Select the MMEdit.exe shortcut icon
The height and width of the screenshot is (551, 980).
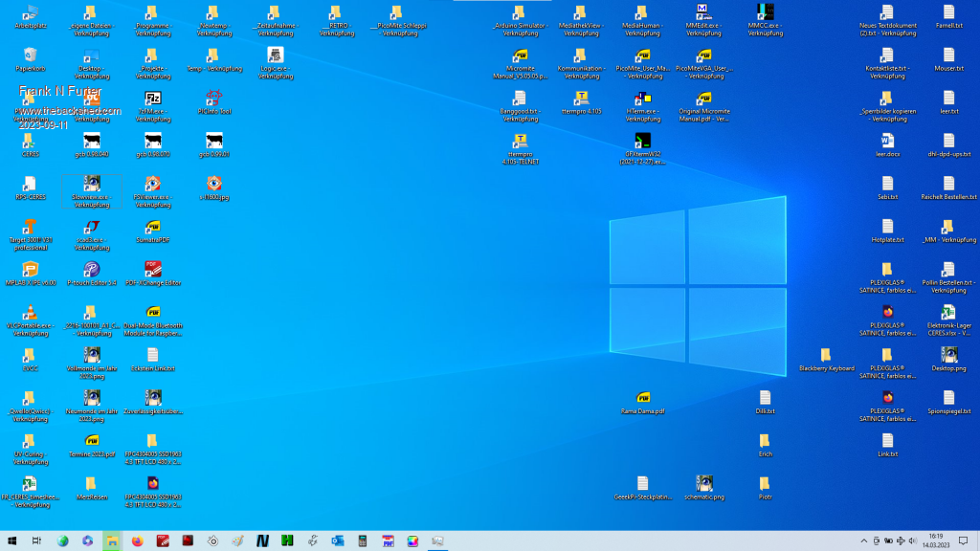pyautogui.click(x=703, y=12)
